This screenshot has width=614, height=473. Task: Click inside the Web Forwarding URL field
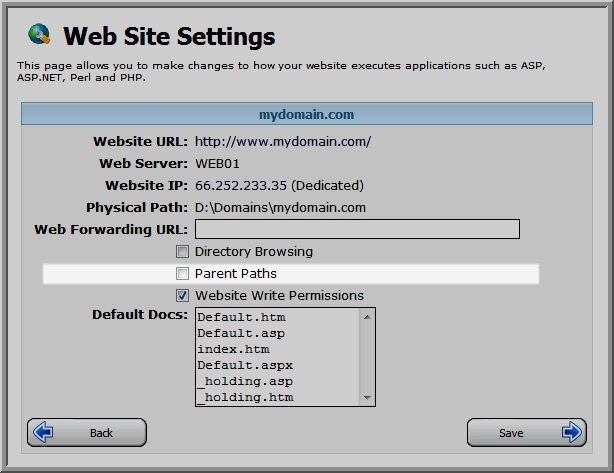coord(358,229)
